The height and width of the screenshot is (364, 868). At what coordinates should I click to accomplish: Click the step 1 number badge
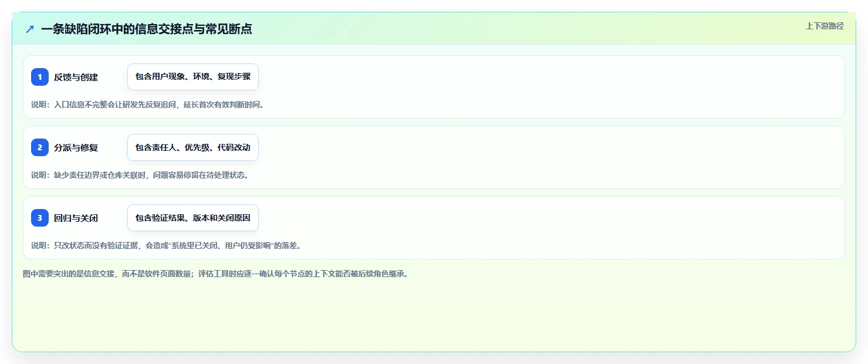(40, 77)
